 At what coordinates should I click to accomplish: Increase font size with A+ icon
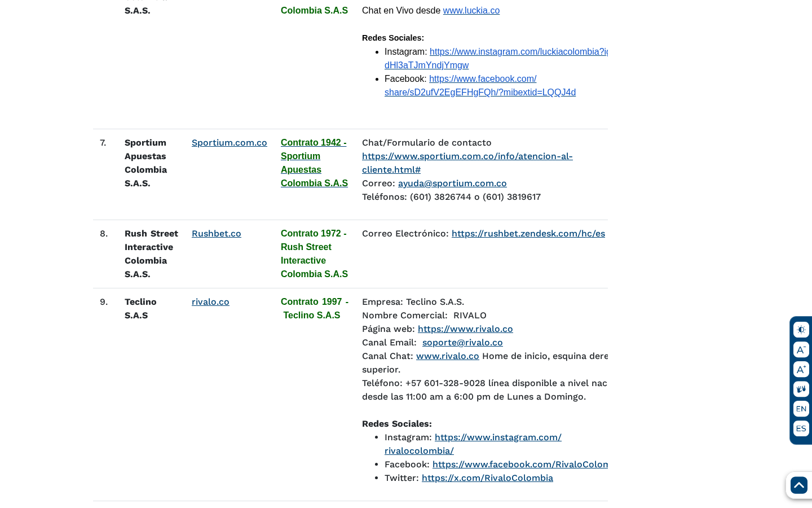pos(801,369)
